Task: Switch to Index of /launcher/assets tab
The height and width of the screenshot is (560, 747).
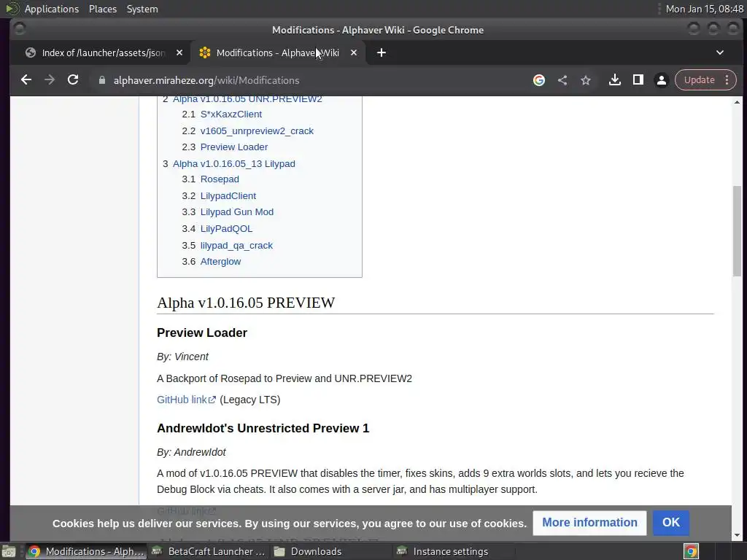Action: pyautogui.click(x=104, y=52)
